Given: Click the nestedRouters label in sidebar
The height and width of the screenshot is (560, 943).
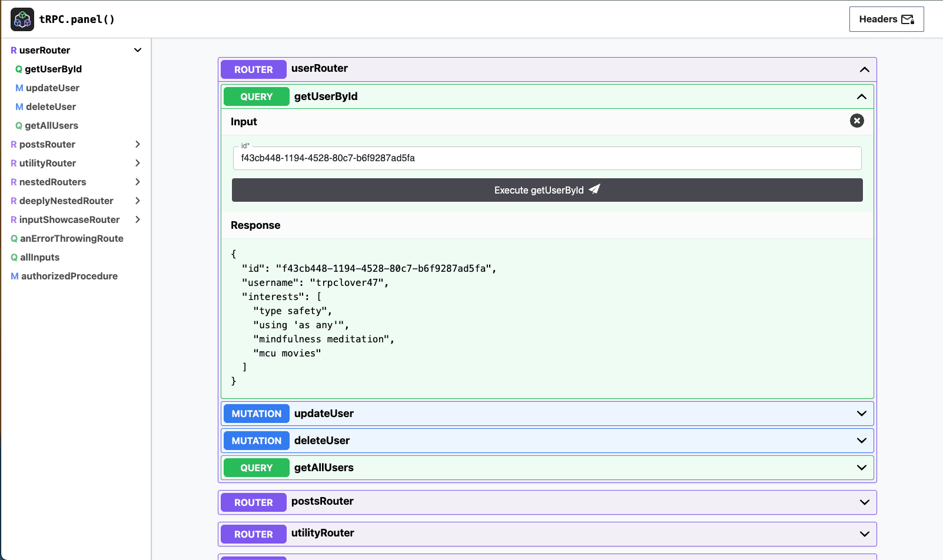Looking at the screenshot, I should 53,182.
